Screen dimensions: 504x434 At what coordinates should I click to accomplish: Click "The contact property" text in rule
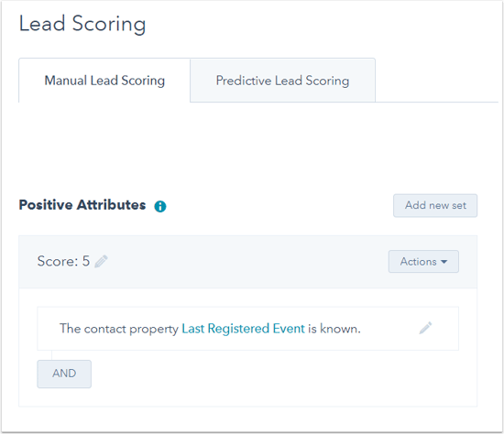click(x=119, y=329)
